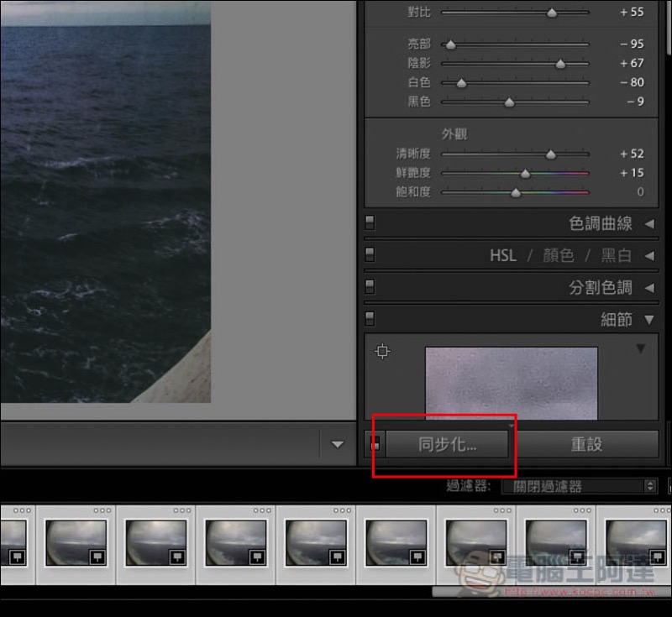Click the 飽和度 value 0
Screen dimensions: 672x617
pyautogui.click(x=640, y=192)
